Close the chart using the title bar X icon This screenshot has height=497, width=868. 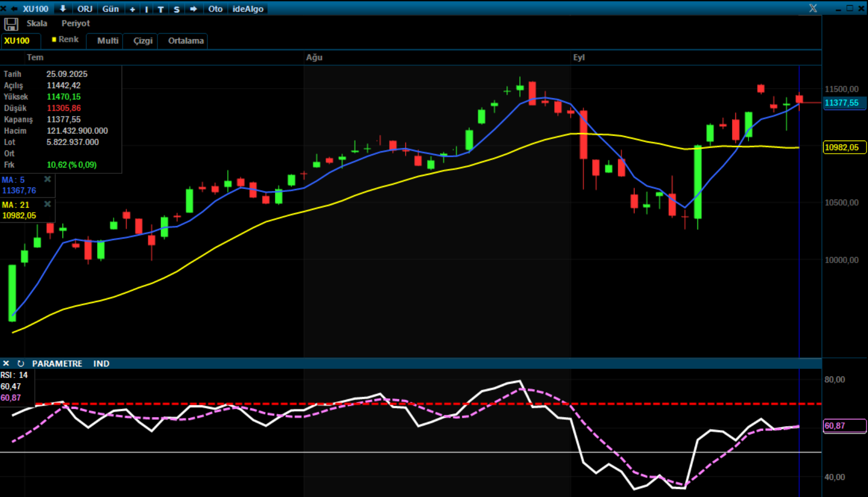tap(4, 9)
